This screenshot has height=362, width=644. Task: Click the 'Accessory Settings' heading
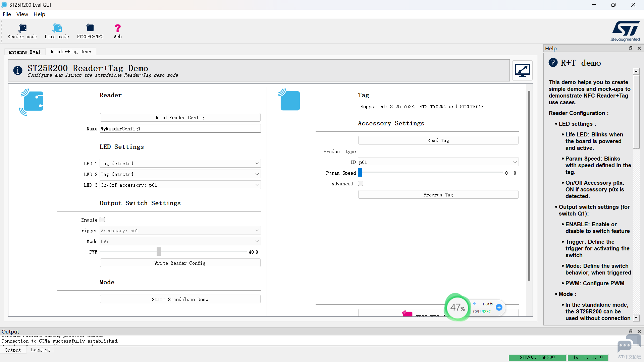[391, 123]
